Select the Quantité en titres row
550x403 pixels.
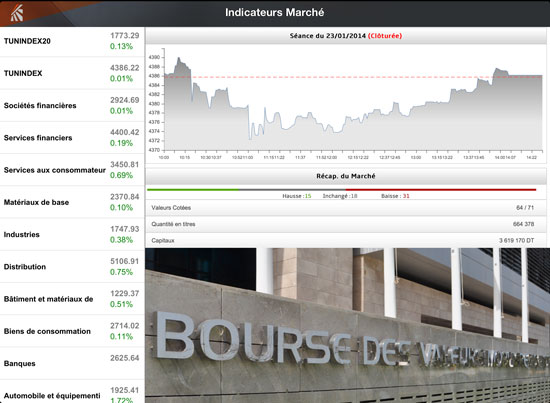pos(346,224)
